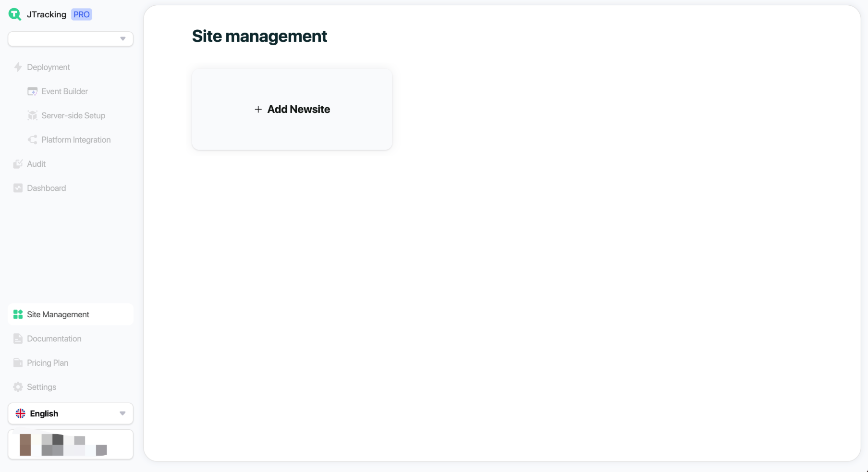
Task: Click the UK flag in language selector
Action: coord(21,413)
